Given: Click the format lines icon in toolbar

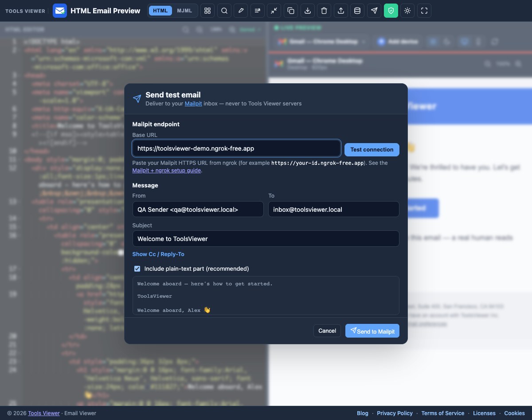Looking at the screenshot, I should (x=258, y=11).
